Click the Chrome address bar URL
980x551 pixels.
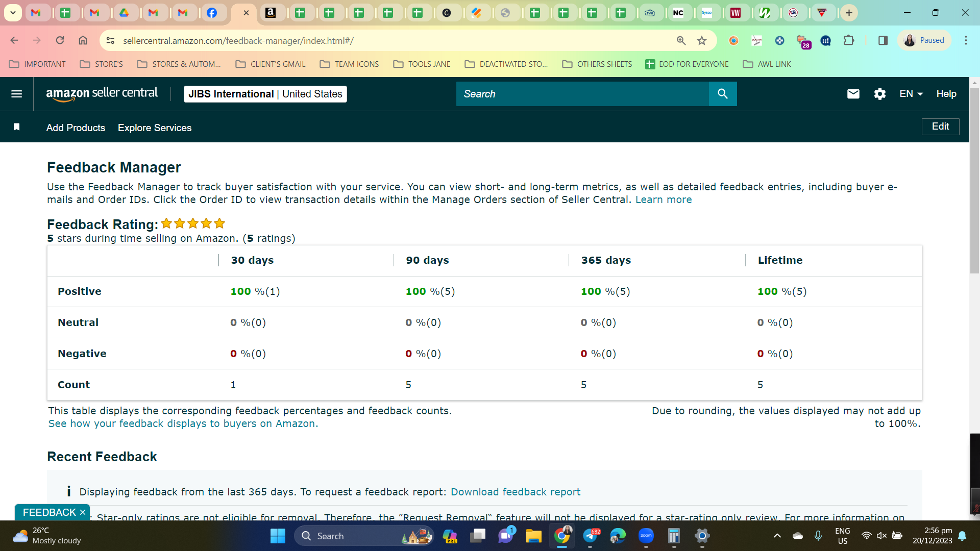[x=238, y=40]
